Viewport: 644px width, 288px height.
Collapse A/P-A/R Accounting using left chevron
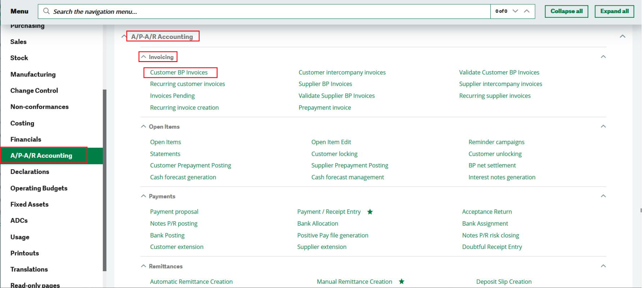(124, 36)
